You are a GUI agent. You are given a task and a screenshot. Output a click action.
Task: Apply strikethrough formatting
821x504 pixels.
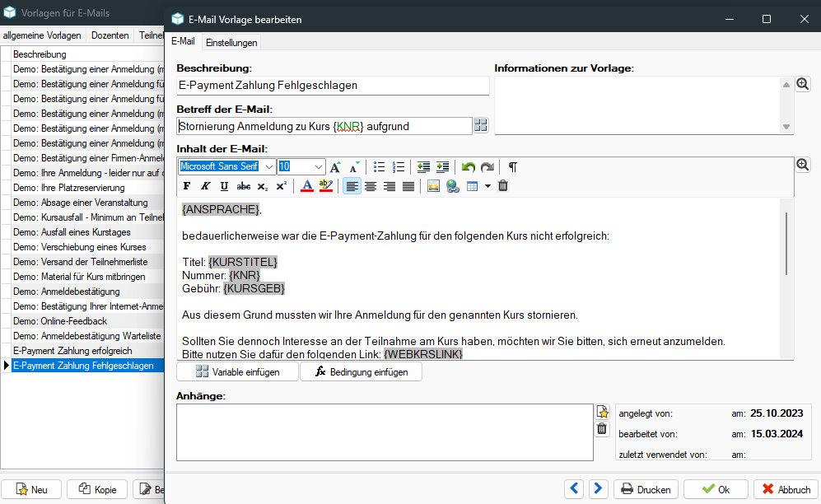244,186
